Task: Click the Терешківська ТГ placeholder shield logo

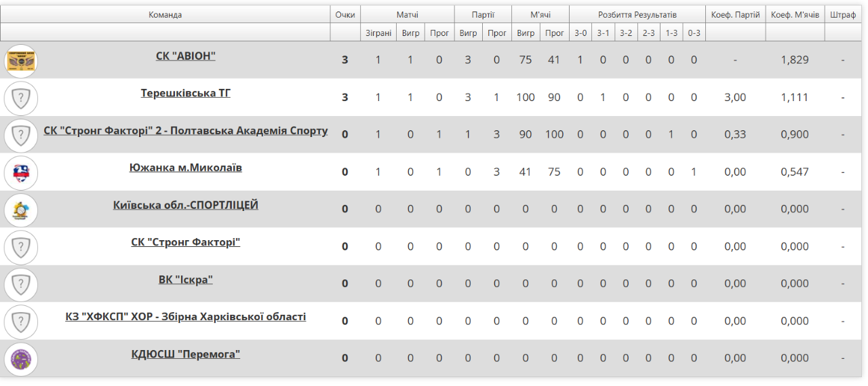Action: pos(21,98)
